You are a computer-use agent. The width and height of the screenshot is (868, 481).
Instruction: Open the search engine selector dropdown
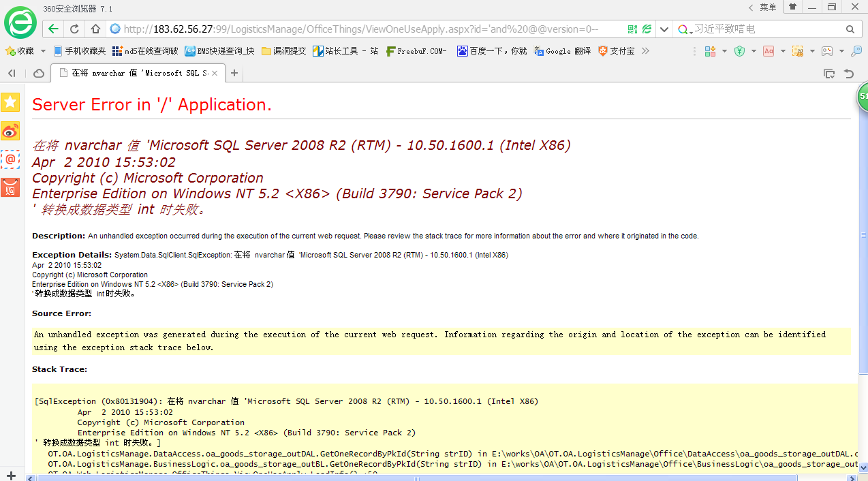(684, 30)
